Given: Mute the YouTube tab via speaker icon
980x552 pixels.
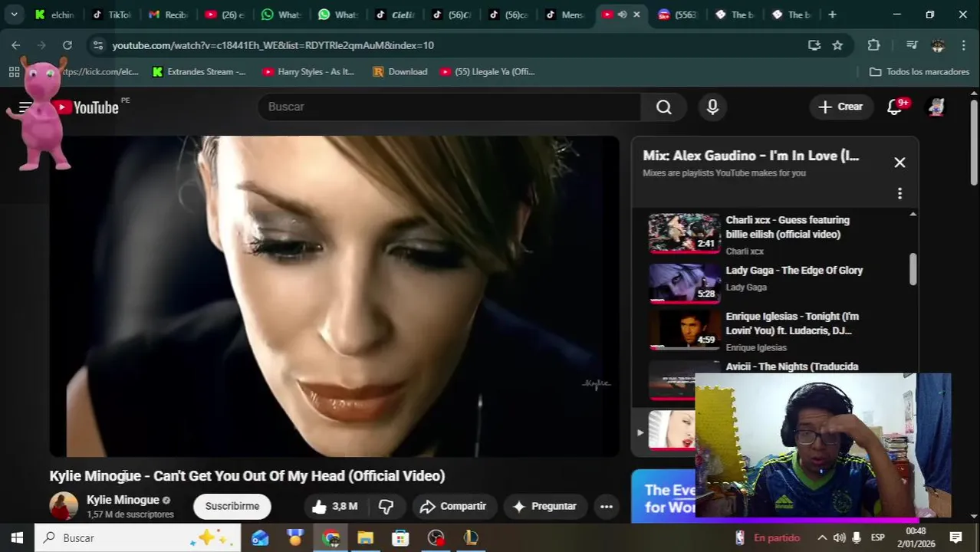Looking at the screenshot, I should tap(623, 15).
